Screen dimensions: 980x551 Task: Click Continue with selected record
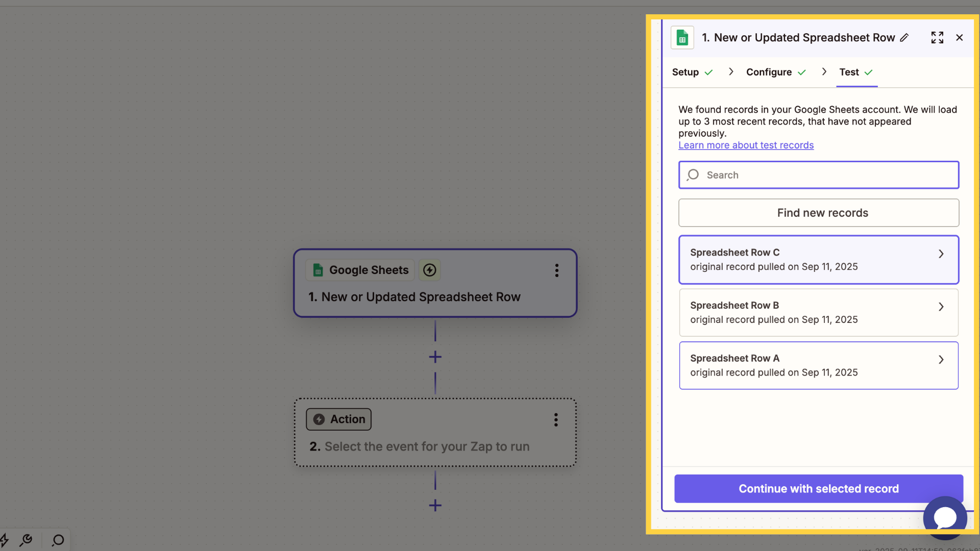(x=819, y=489)
